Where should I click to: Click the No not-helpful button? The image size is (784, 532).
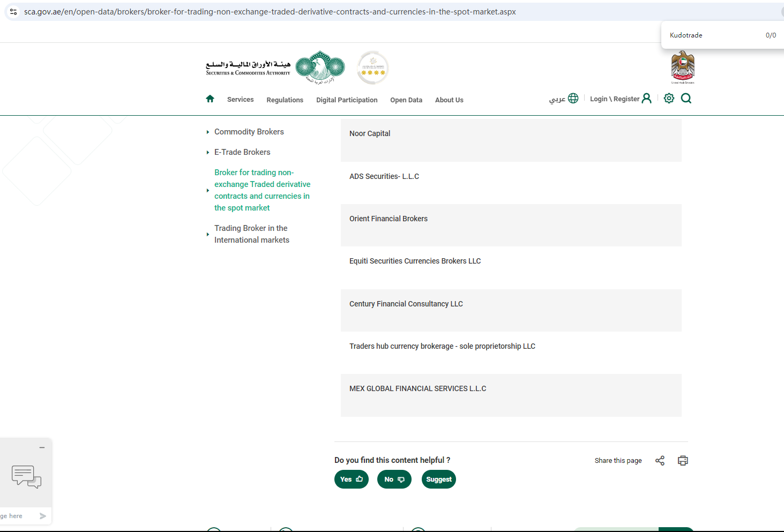tap(394, 479)
